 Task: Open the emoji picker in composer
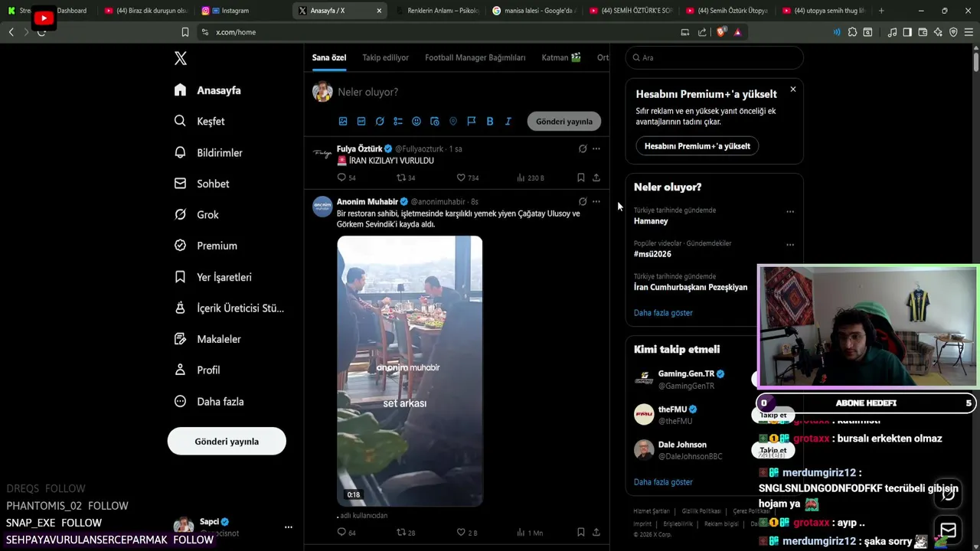pos(416,121)
